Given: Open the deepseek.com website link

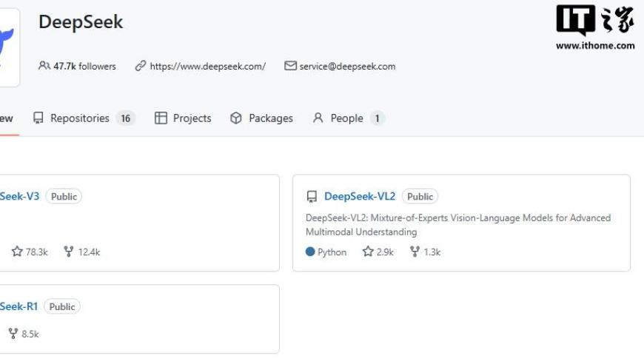Looking at the screenshot, I should (207, 66).
